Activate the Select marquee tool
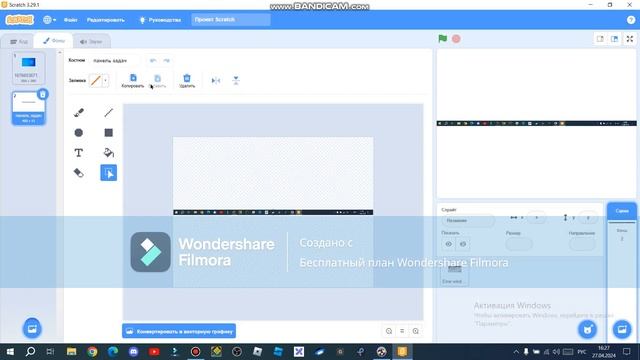Viewport: 640px width, 360px height. [109, 173]
